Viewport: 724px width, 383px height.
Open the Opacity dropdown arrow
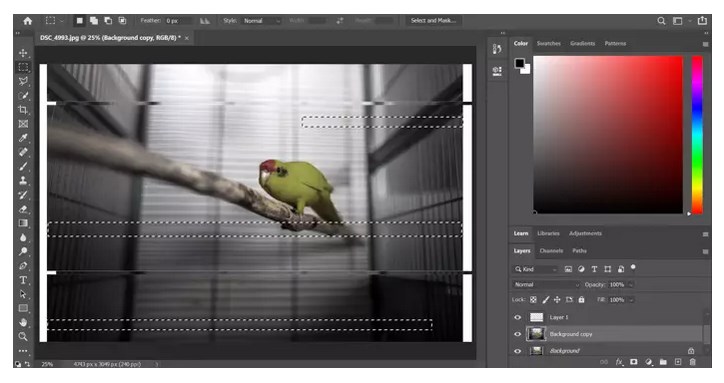[631, 285]
